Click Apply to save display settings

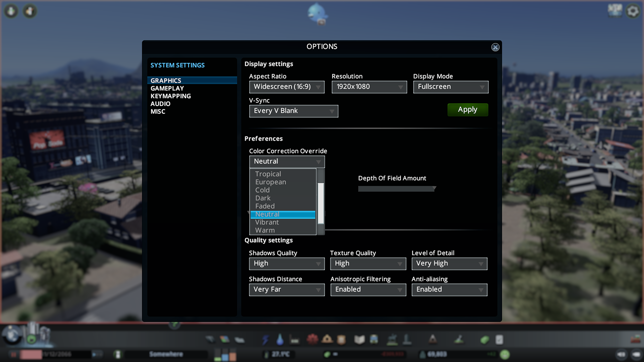click(x=468, y=109)
